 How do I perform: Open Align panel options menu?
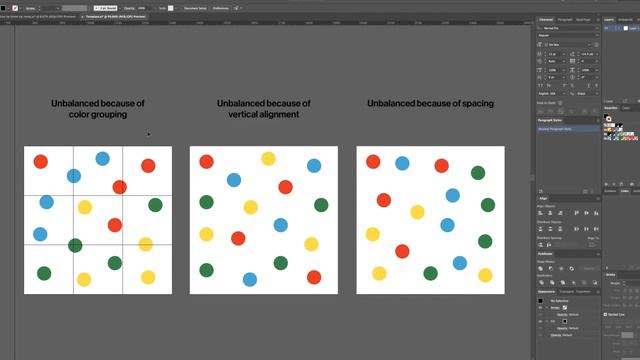[598, 198]
